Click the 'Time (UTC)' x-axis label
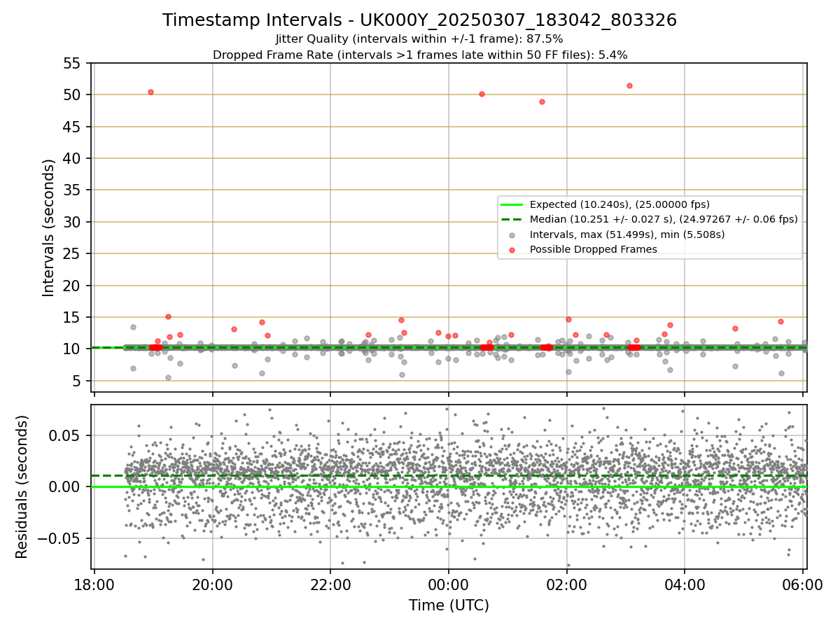840x630 pixels. click(x=449, y=605)
